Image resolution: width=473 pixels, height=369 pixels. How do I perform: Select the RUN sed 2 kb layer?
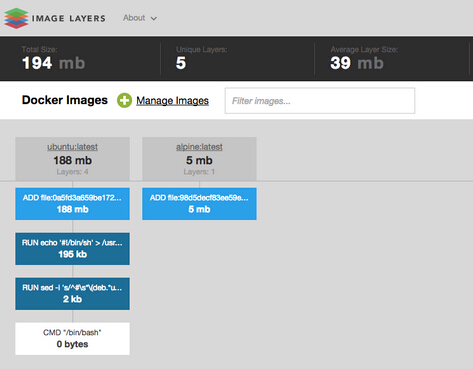click(72, 294)
